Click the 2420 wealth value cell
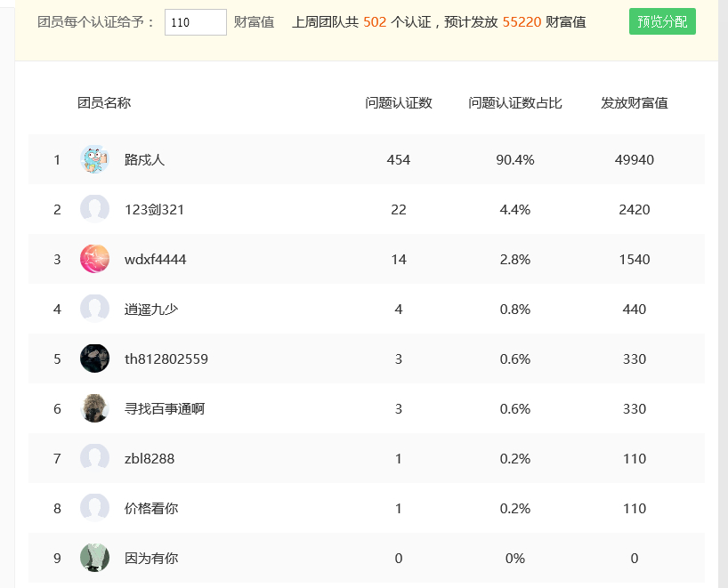Viewport: 728px width, 588px height. (x=635, y=209)
